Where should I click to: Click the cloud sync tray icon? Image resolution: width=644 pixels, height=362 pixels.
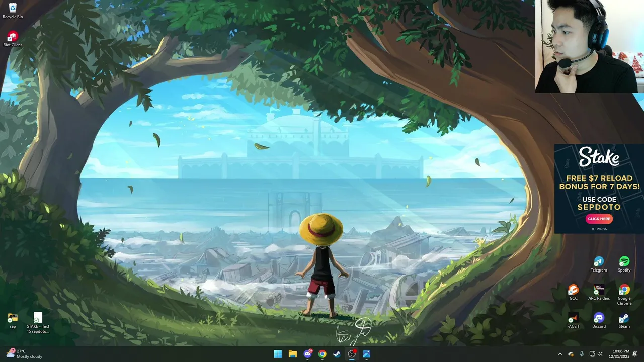click(x=571, y=354)
